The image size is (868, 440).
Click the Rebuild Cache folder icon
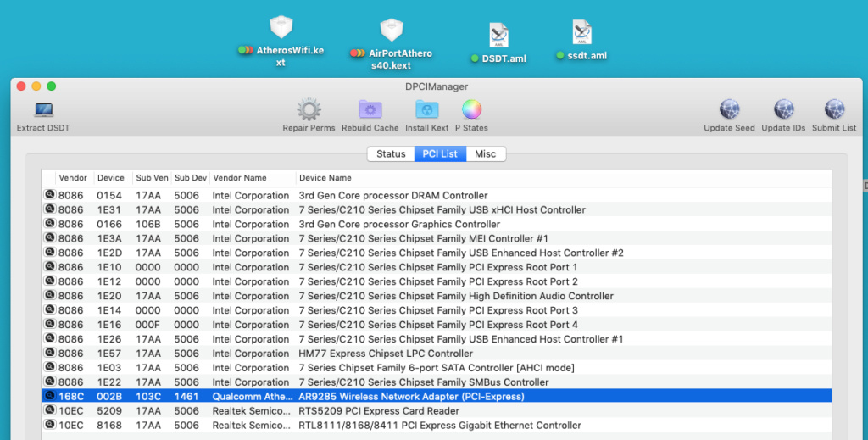(370, 109)
